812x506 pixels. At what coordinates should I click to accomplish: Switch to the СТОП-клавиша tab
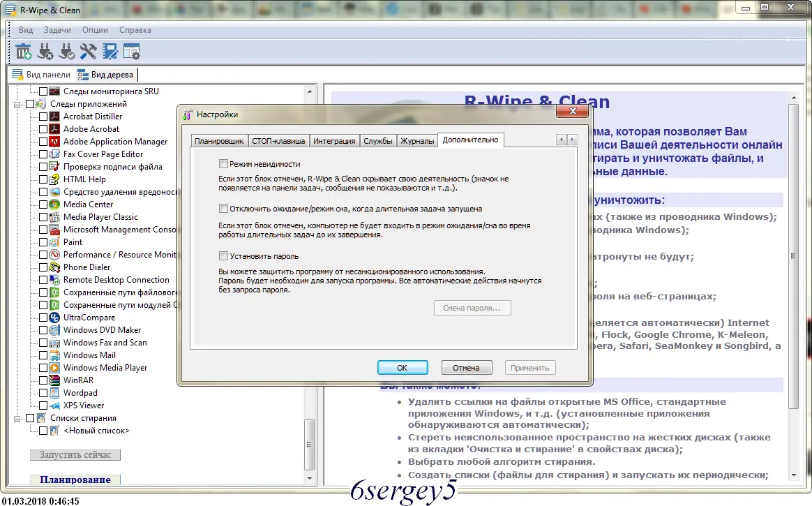pos(278,141)
